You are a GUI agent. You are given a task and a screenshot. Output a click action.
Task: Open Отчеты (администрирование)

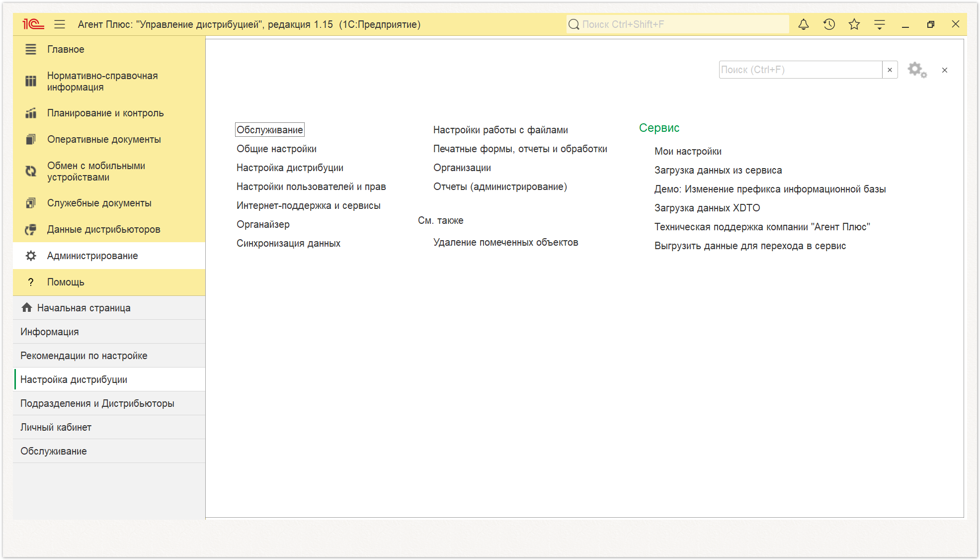[x=500, y=187]
